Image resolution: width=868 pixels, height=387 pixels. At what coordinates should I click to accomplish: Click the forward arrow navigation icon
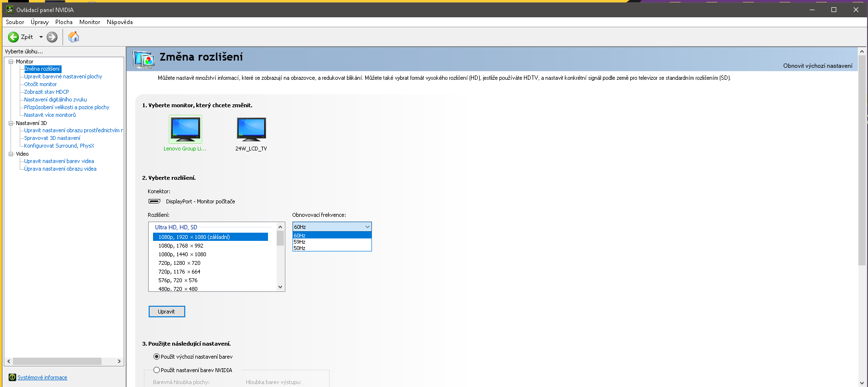[x=52, y=37]
